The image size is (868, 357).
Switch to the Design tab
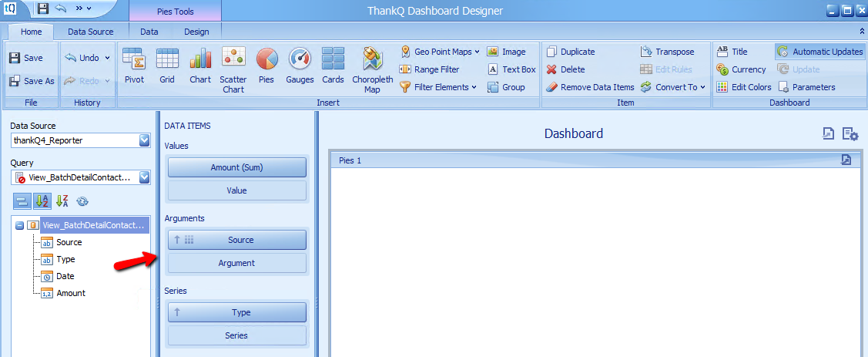point(196,32)
